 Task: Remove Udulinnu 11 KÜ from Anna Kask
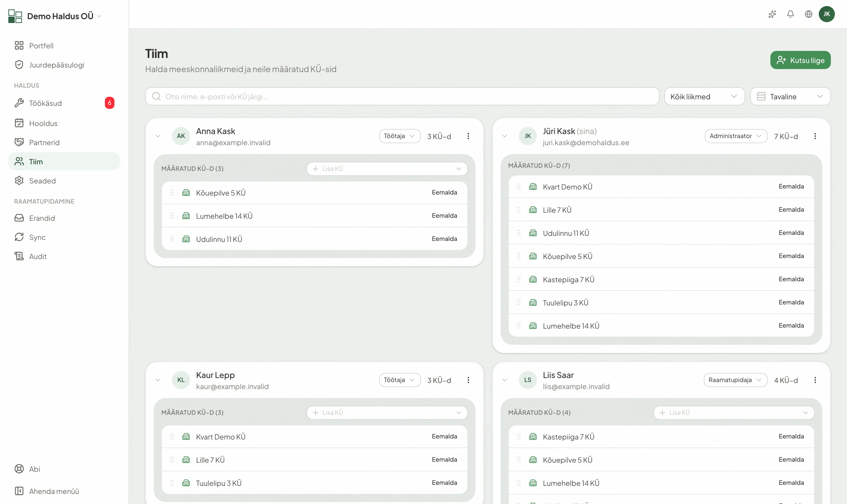(444, 238)
